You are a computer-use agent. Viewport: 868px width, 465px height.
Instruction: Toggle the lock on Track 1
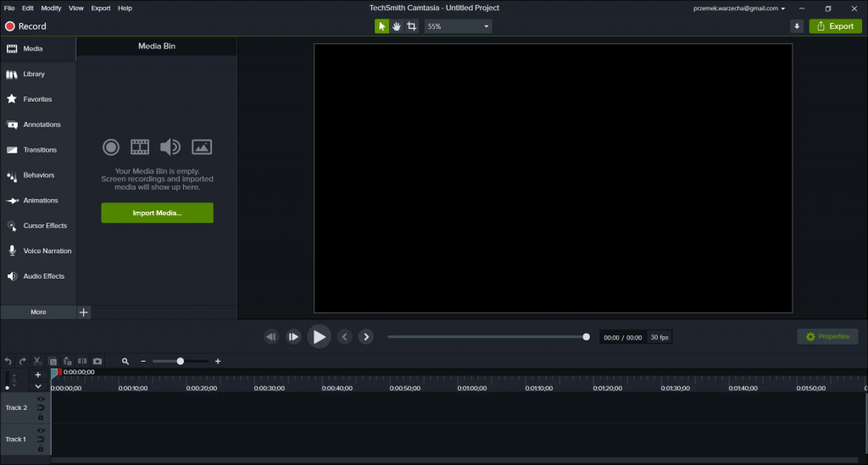(x=41, y=449)
